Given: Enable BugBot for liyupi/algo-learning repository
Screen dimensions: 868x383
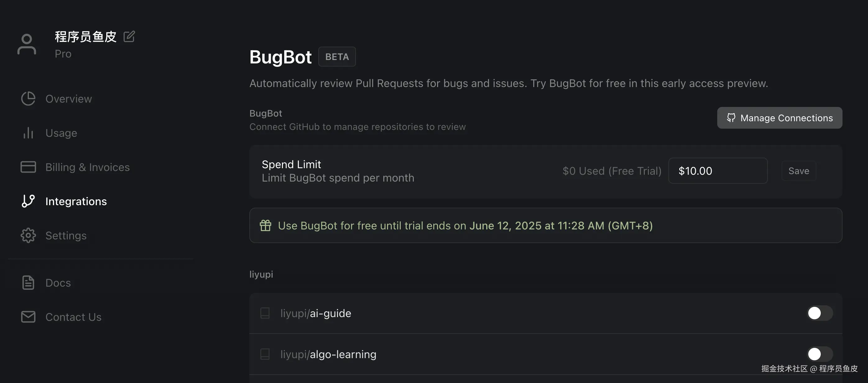Looking at the screenshot, I should click(820, 354).
